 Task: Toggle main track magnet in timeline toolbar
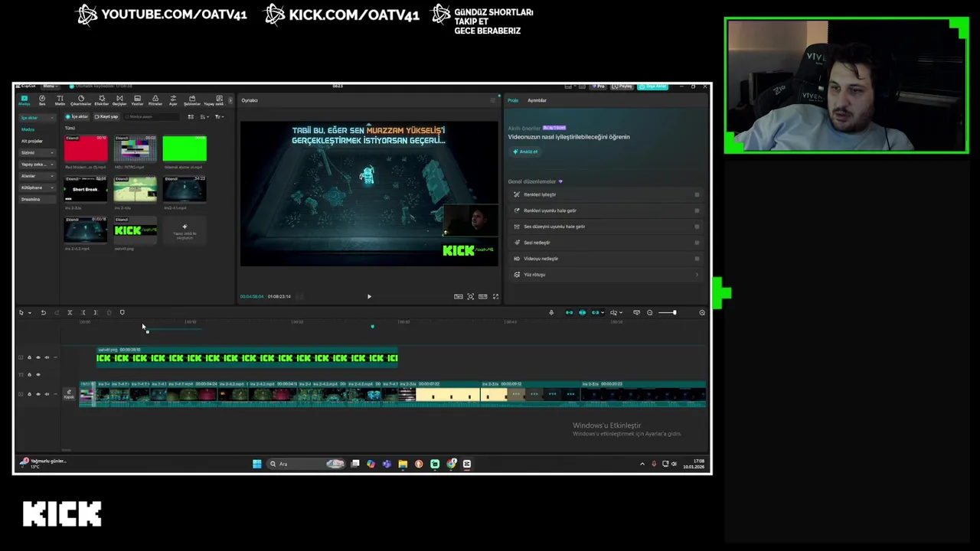pos(569,312)
